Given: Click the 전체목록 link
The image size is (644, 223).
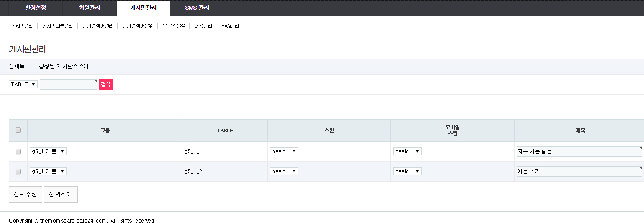Looking at the screenshot, I should [19, 67].
